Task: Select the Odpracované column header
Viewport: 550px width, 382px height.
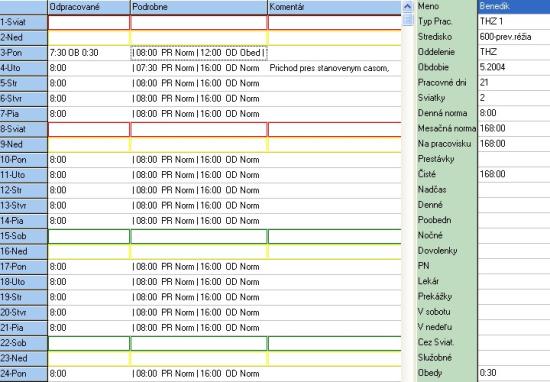Action: pos(89,7)
